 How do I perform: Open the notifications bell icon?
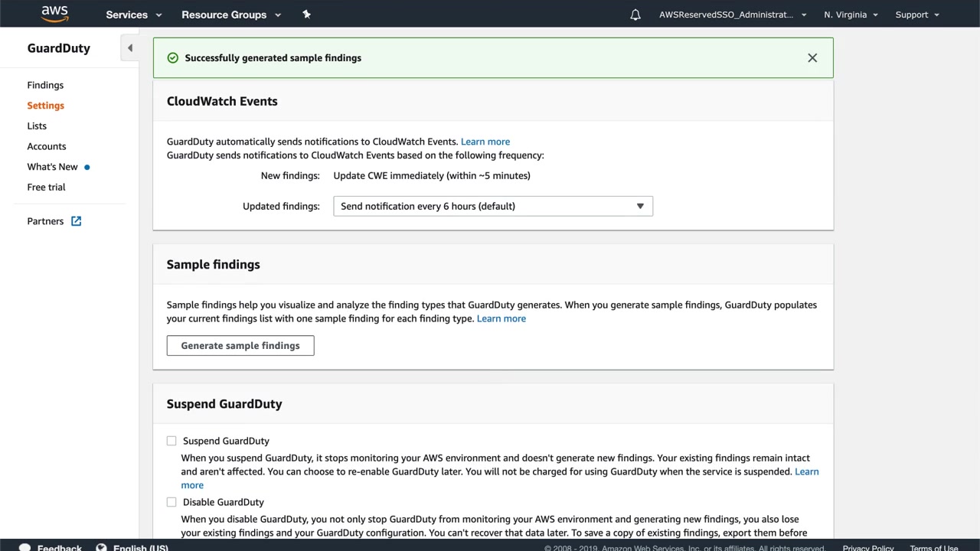(635, 15)
